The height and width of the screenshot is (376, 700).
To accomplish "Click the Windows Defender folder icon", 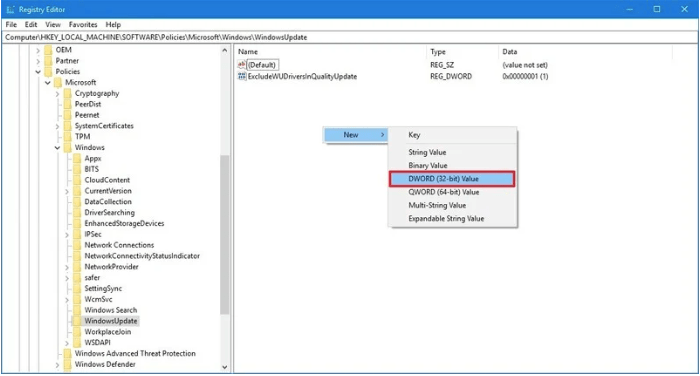I will click(67, 364).
